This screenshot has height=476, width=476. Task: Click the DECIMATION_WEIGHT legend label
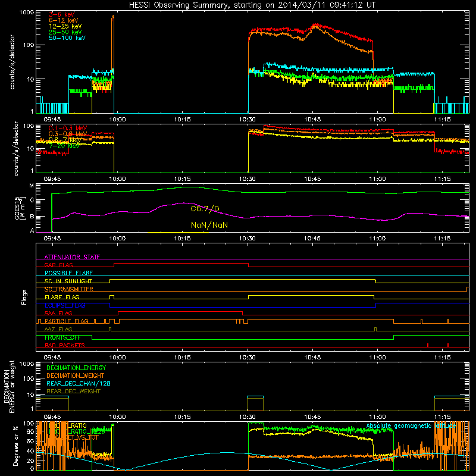[76, 375]
